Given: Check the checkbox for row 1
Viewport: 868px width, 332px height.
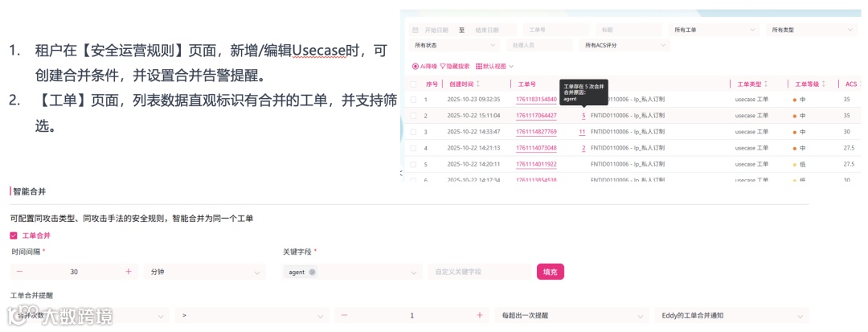Looking at the screenshot, I should click(x=413, y=100).
